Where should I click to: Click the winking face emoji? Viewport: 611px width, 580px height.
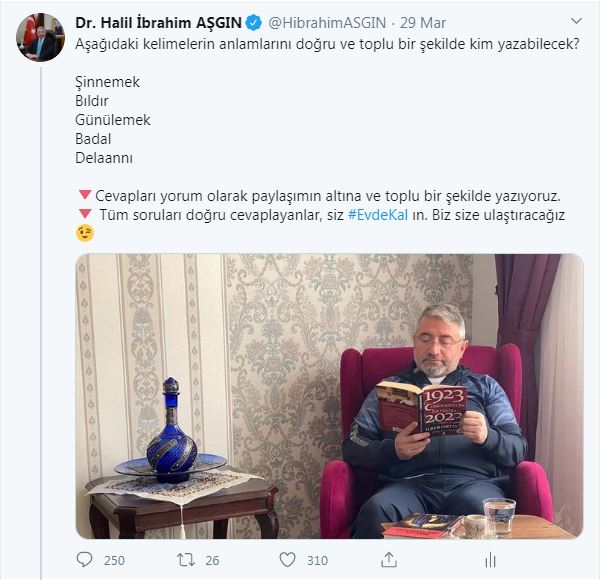85,233
